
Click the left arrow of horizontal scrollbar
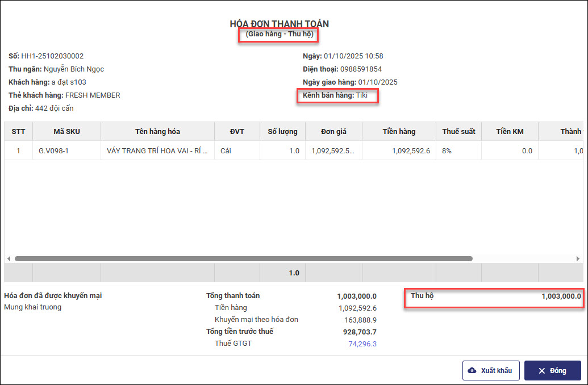click(9, 258)
